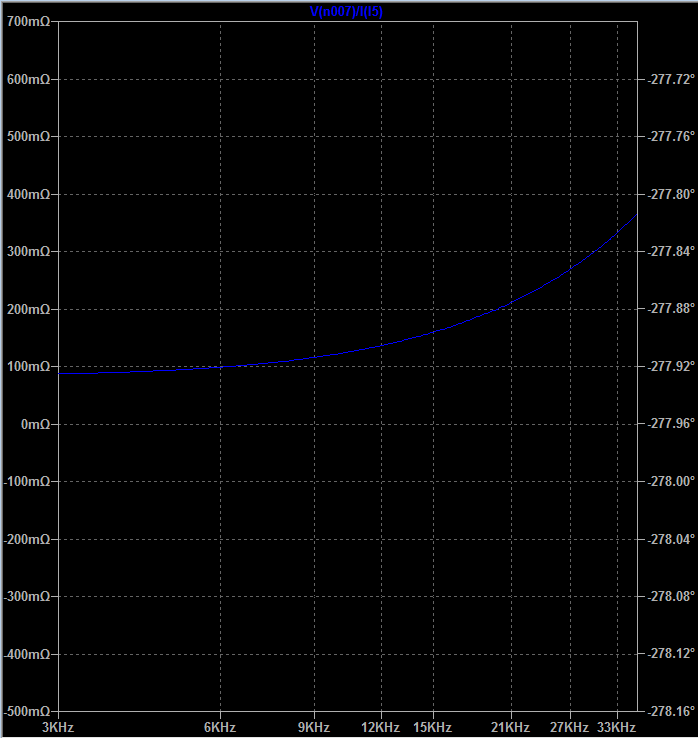Click the -277.80° phase axis label

671,194
